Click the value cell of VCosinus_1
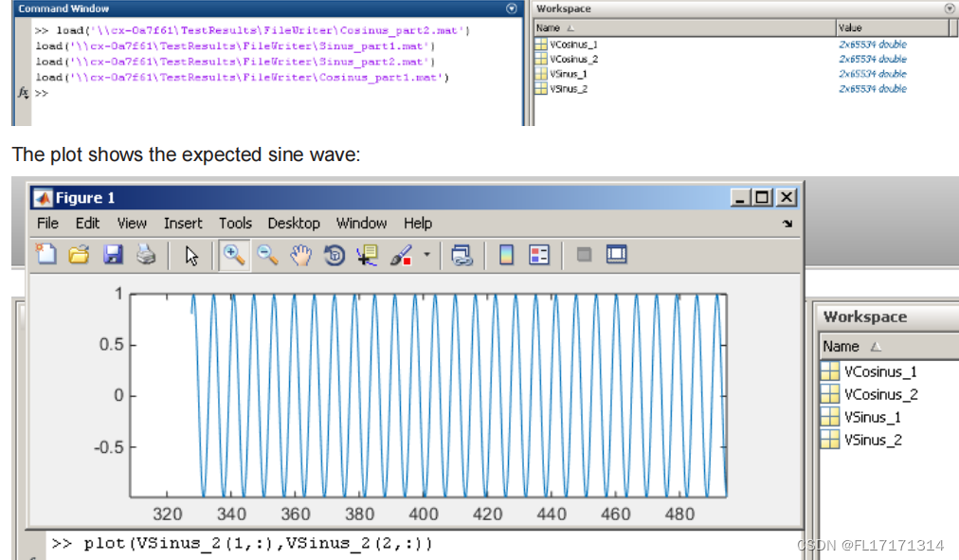This screenshot has height=560, width=959. click(x=872, y=45)
